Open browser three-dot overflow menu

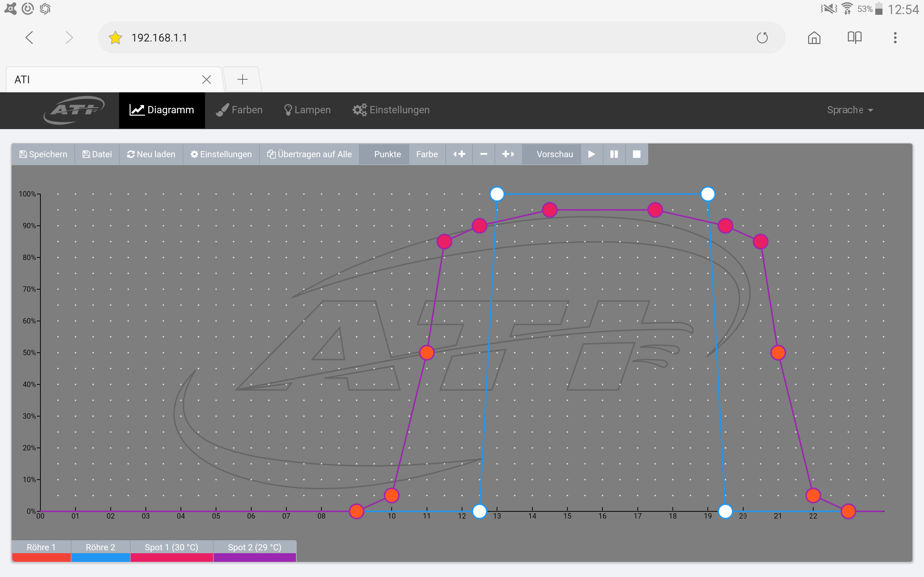click(895, 38)
